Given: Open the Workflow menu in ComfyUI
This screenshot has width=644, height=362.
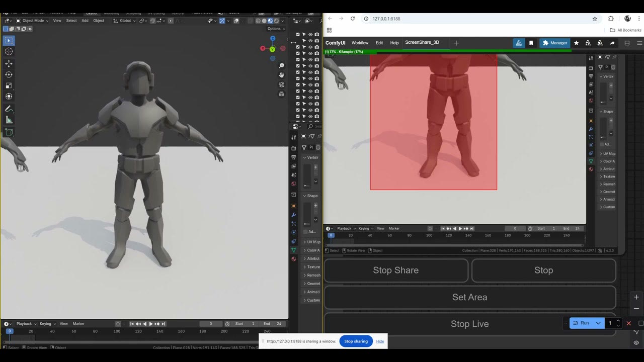Looking at the screenshot, I should point(360,43).
